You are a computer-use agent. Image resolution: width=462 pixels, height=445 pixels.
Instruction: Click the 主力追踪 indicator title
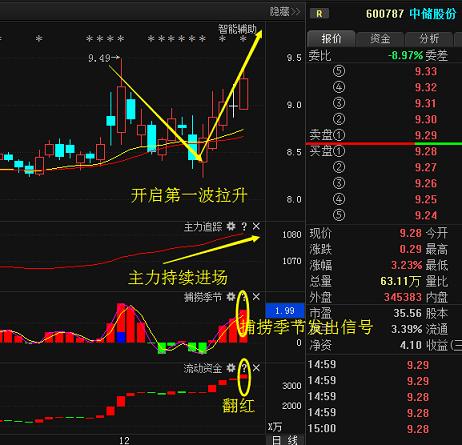tap(203, 227)
